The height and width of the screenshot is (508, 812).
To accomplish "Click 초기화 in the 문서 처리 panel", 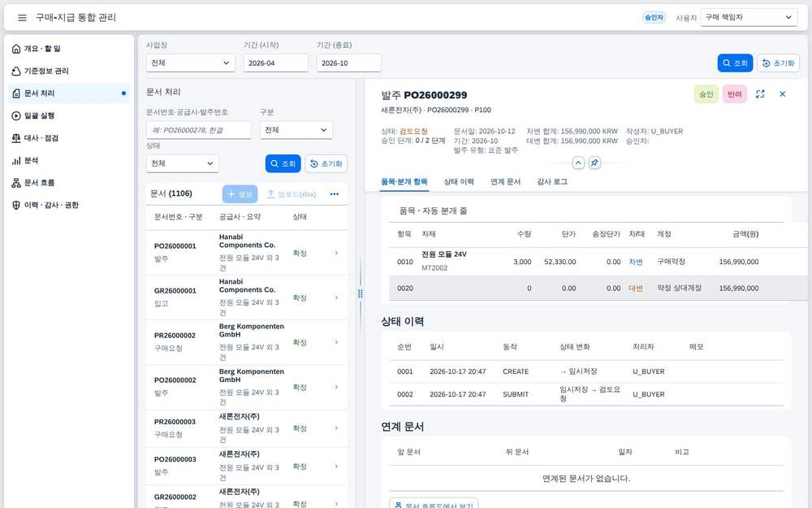I will (x=326, y=163).
